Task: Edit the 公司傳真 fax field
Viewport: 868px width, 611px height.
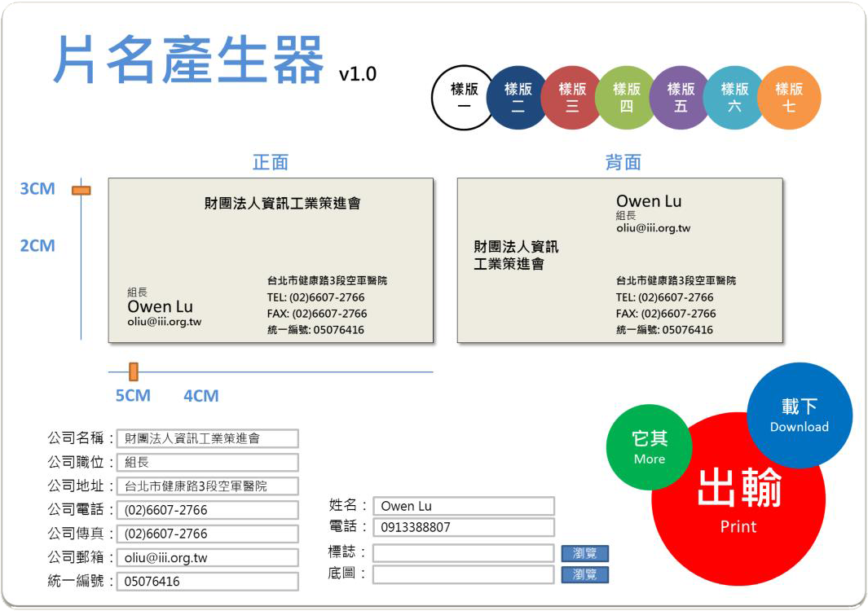Action: tap(208, 534)
